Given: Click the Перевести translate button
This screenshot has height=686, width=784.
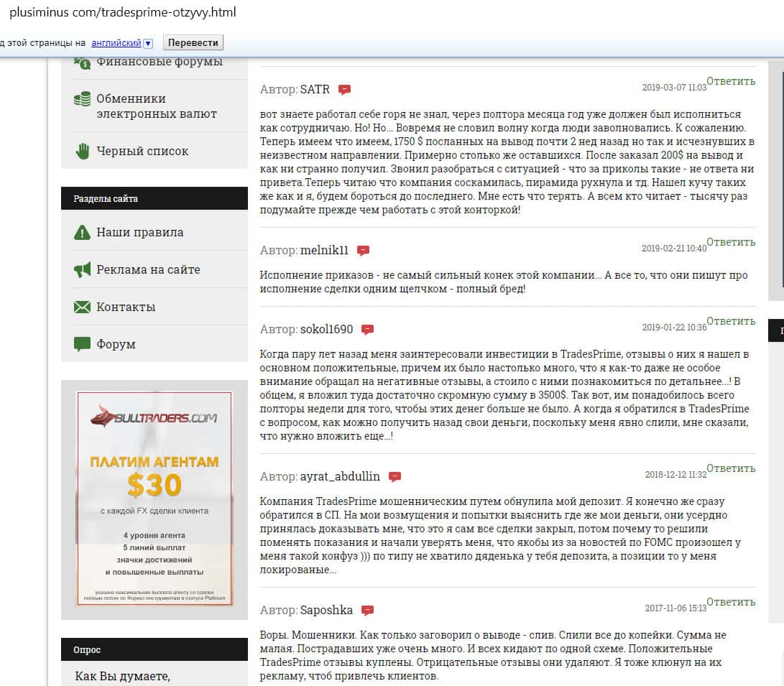Looking at the screenshot, I should [x=193, y=42].
